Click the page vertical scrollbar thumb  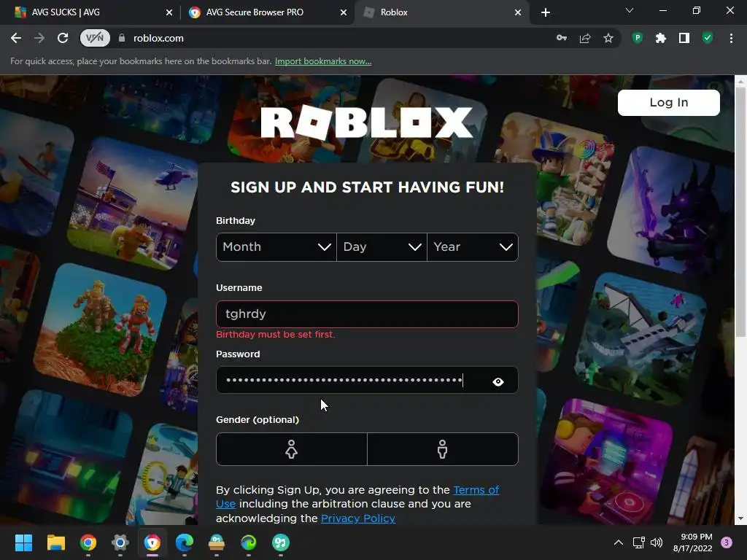coord(740,212)
